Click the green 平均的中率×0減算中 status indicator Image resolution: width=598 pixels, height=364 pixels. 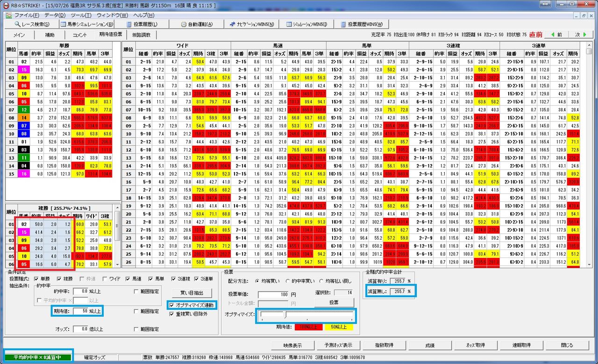click(37, 357)
